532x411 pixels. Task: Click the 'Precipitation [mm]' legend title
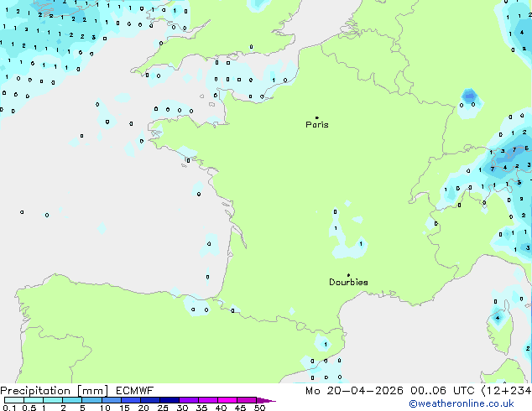[x=55, y=391]
